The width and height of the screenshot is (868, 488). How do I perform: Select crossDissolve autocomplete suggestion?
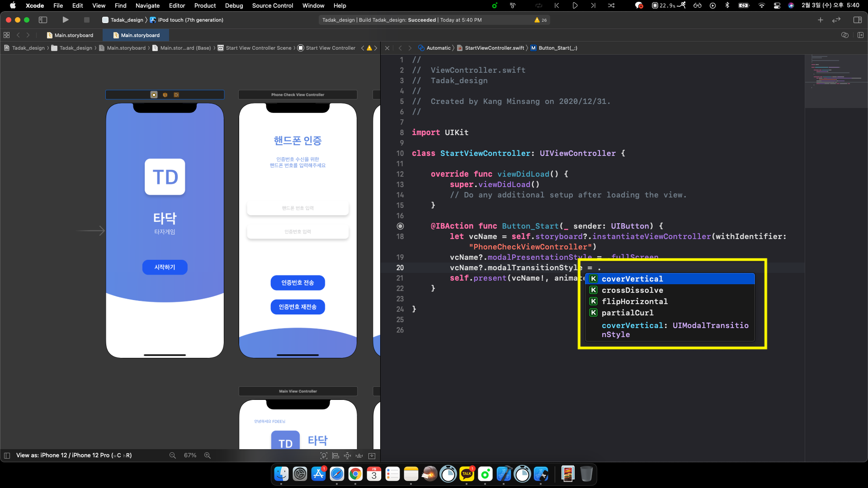click(x=632, y=290)
